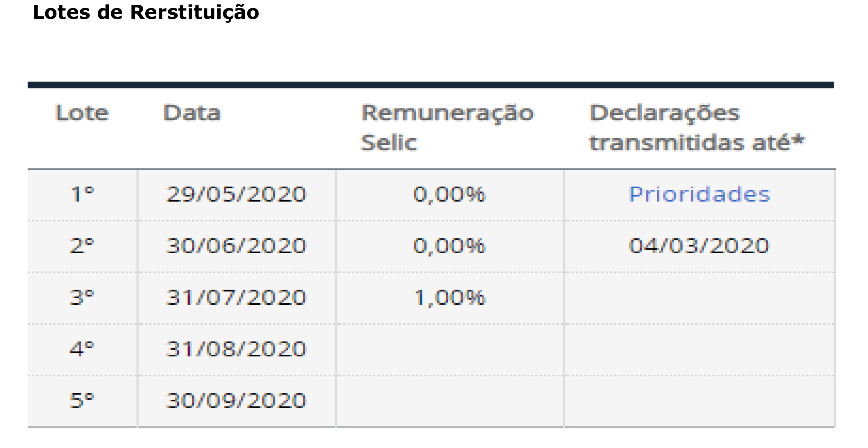The height and width of the screenshot is (448, 868).
Task: Select the 4º lote cell
Action: [82, 349]
